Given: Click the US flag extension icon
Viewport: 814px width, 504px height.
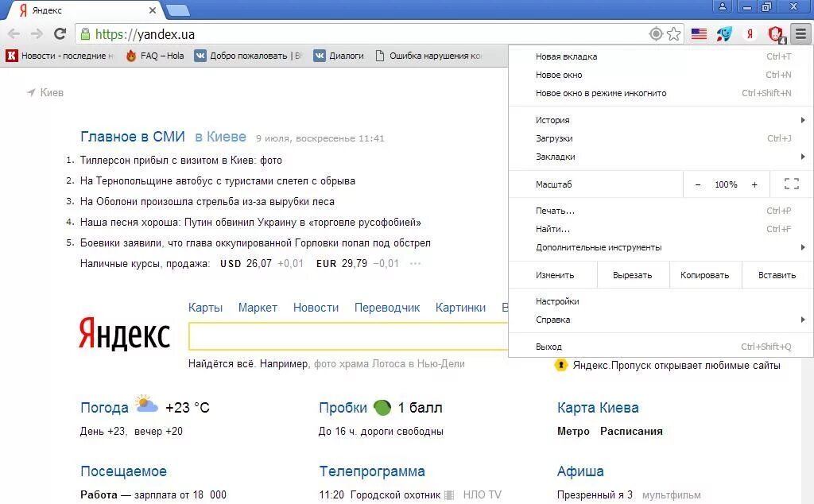Looking at the screenshot, I should point(699,34).
